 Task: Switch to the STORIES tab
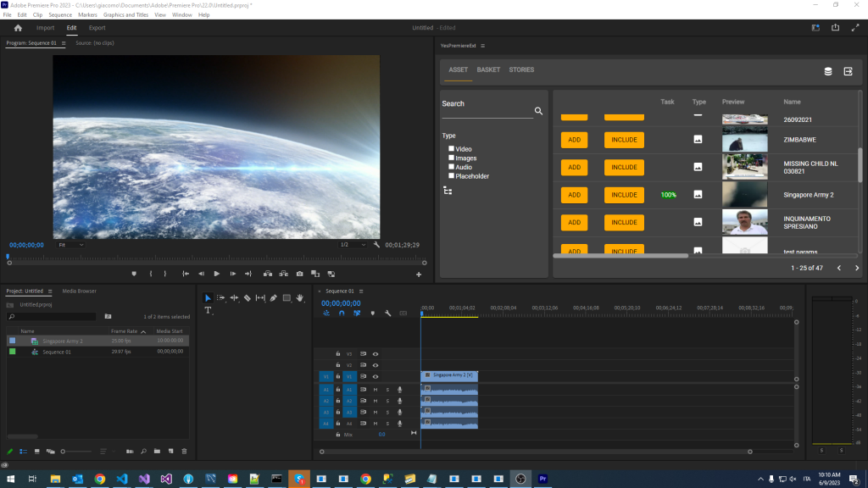[x=521, y=69]
